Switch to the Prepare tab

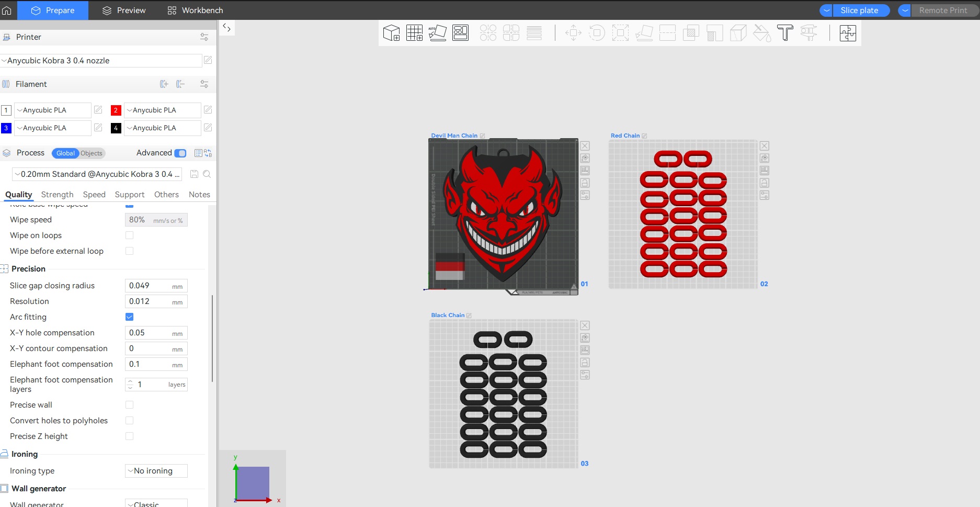coord(53,10)
